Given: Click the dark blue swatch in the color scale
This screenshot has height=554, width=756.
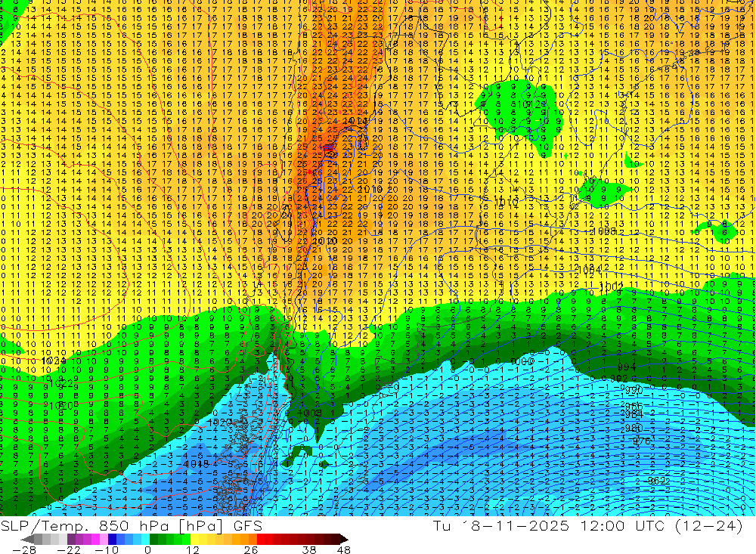Looking at the screenshot, I should pos(112,539).
